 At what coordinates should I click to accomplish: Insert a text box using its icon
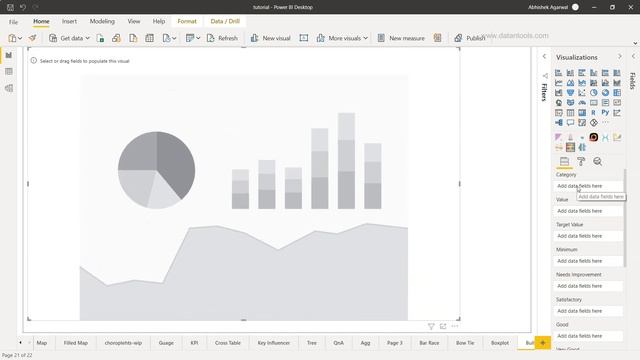304,38
